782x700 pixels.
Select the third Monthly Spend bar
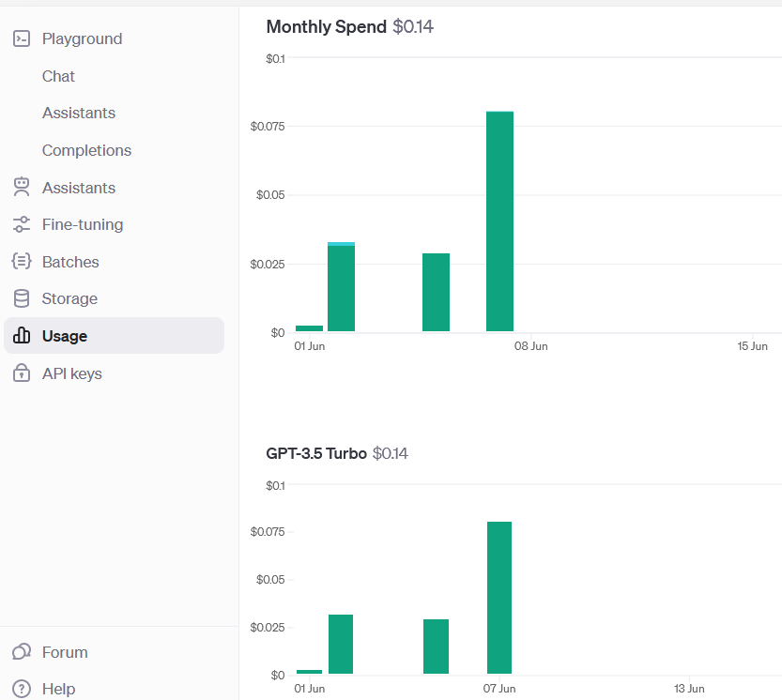click(436, 292)
